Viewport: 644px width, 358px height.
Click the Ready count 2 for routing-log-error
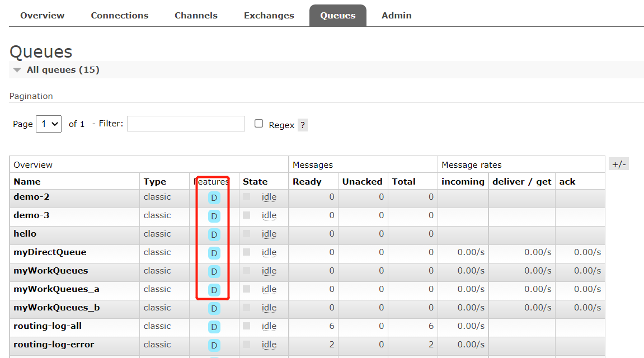[x=331, y=345]
